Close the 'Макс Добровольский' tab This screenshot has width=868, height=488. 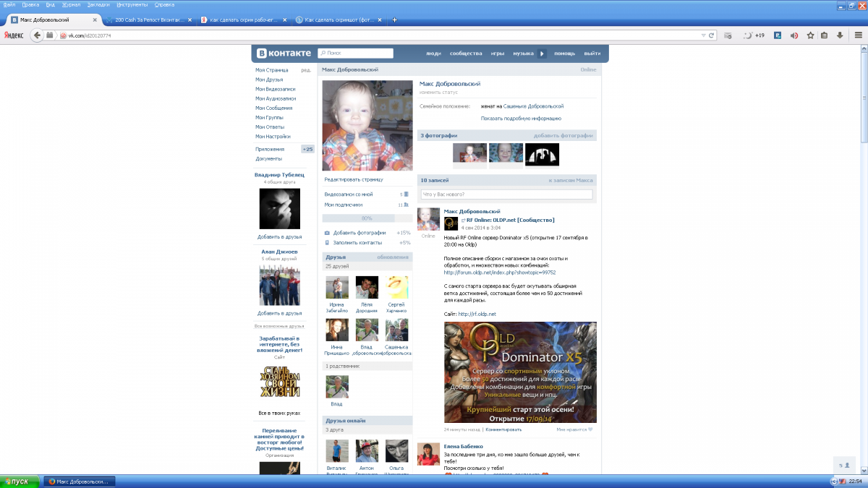point(94,20)
